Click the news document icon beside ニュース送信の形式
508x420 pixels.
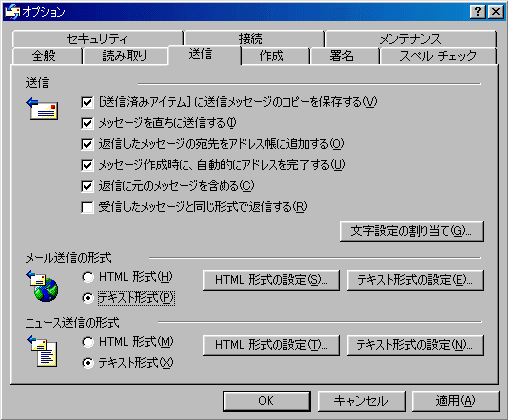point(42,351)
